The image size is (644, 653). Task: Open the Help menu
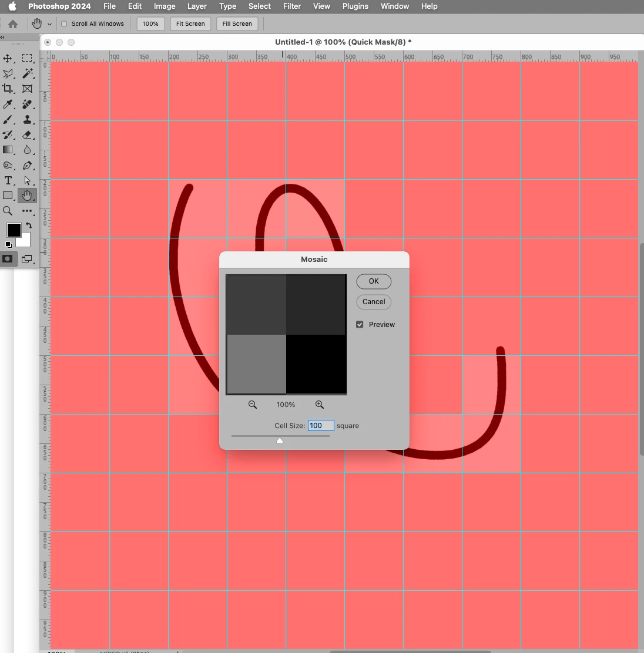[x=430, y=6]
